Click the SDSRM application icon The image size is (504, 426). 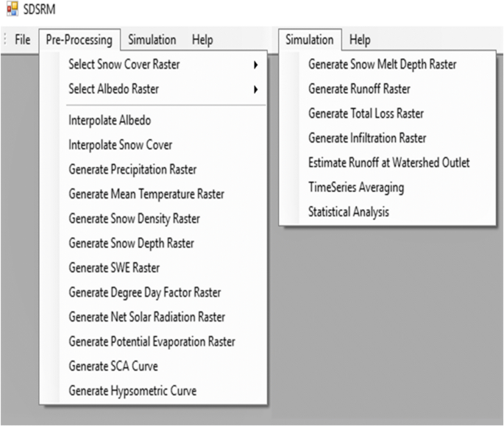click(x=10, y=10)
